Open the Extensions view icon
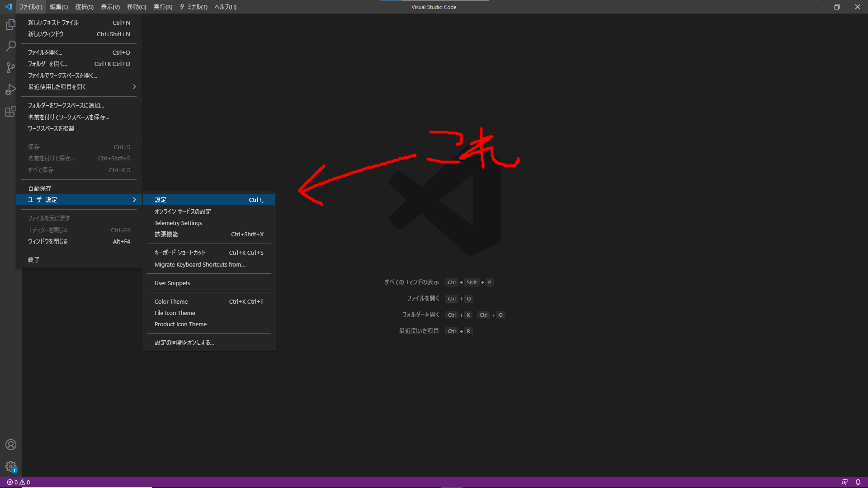Screen dimensions: 868x488 coord(10,111)
